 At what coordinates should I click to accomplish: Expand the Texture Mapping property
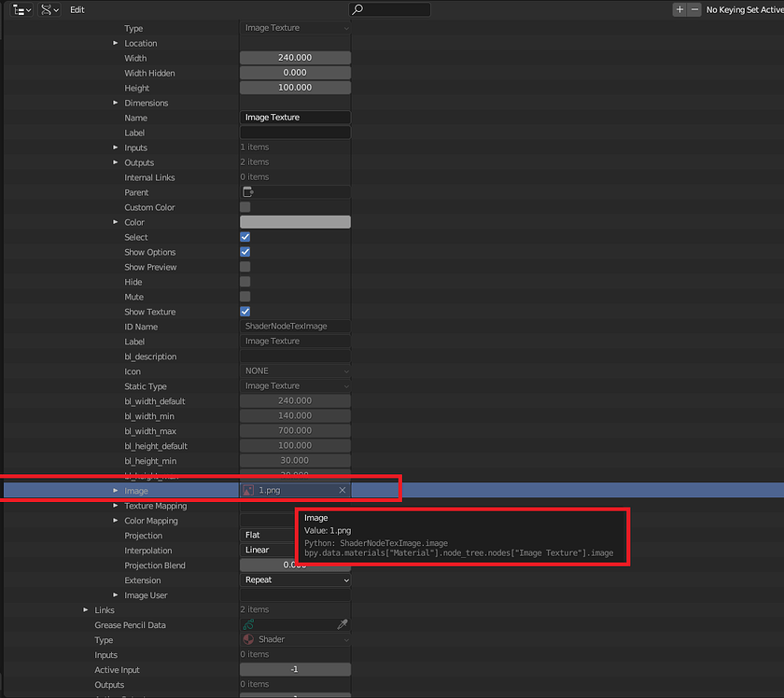(116, 506)
